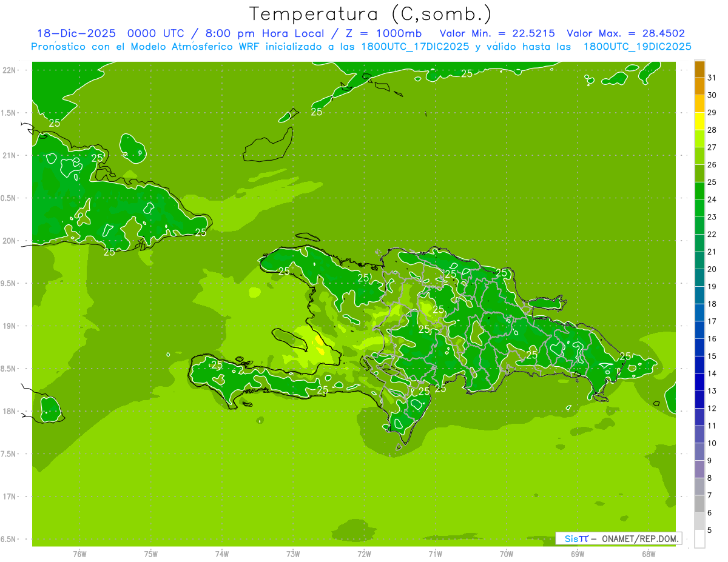Pick the yellow swatch between 28 and 29
The image size is (728, 562).
click(x=699, y=121)
